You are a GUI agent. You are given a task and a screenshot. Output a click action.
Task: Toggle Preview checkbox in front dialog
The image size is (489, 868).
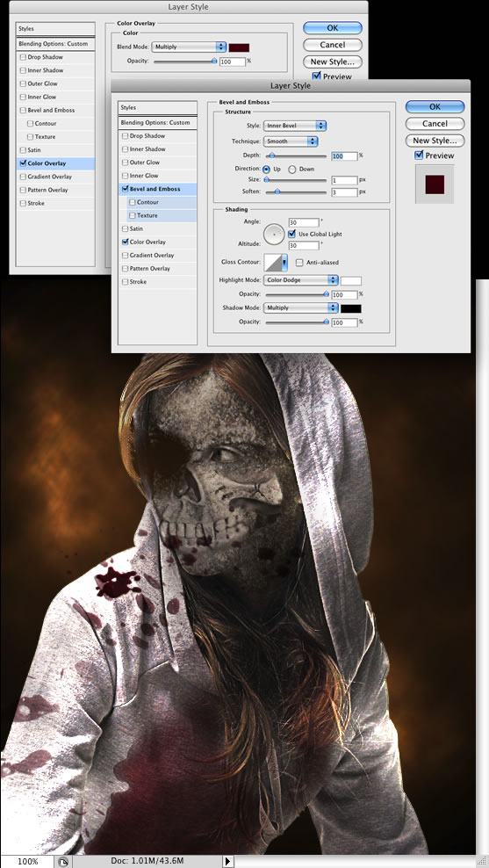(x=420, y=156)
